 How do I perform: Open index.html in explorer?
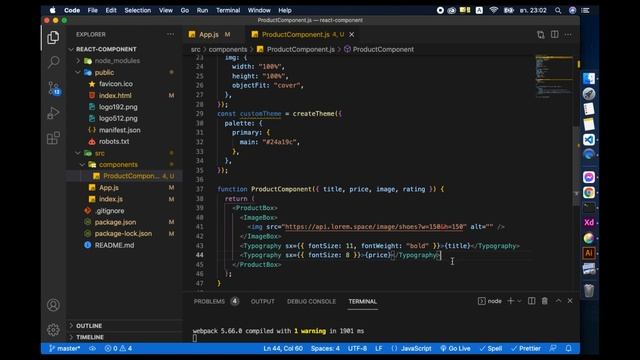click(124, 96)
